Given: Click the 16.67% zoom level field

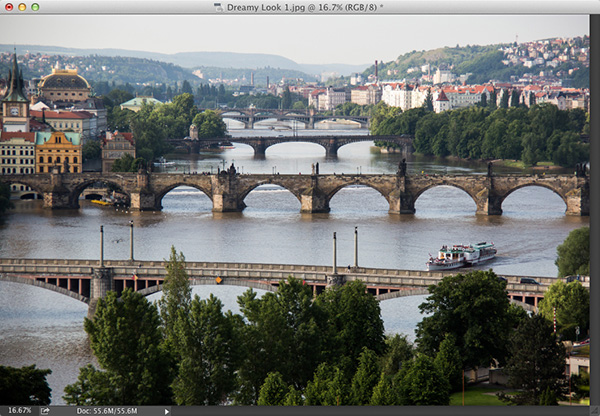Looking at the screenshot, I should coord(19,411).
